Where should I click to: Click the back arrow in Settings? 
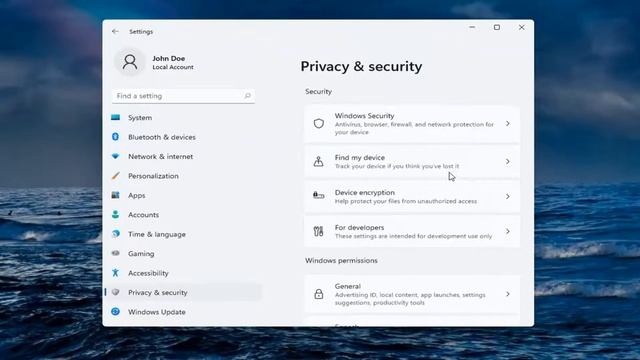pyautogui.click(x=115, y=31)
